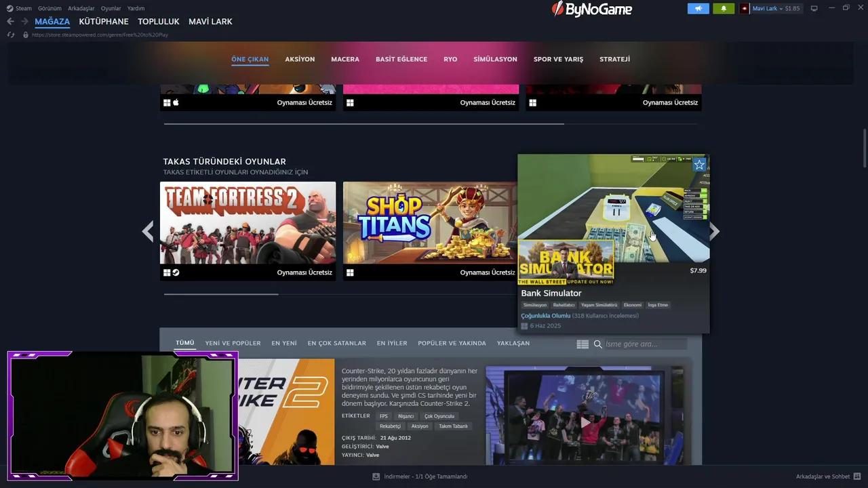Go to TOPLULUK section

pos(159,22)
